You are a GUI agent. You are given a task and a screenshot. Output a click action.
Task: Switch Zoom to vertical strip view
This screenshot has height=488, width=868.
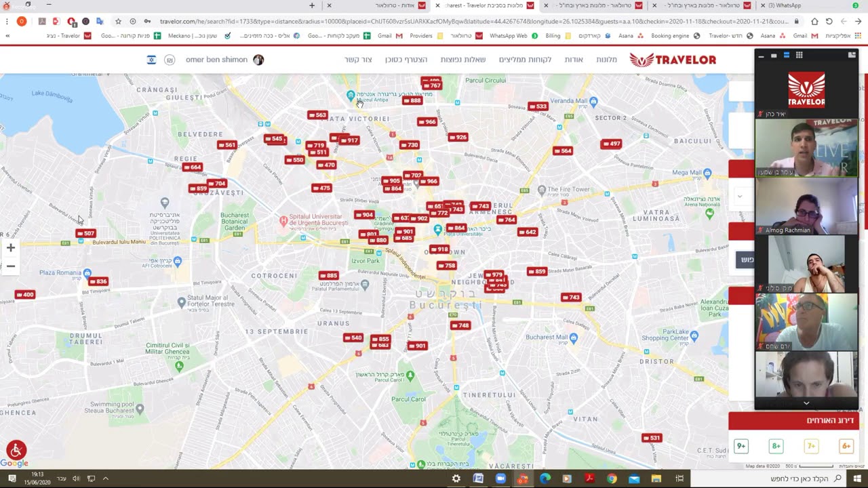pos(787,56)
